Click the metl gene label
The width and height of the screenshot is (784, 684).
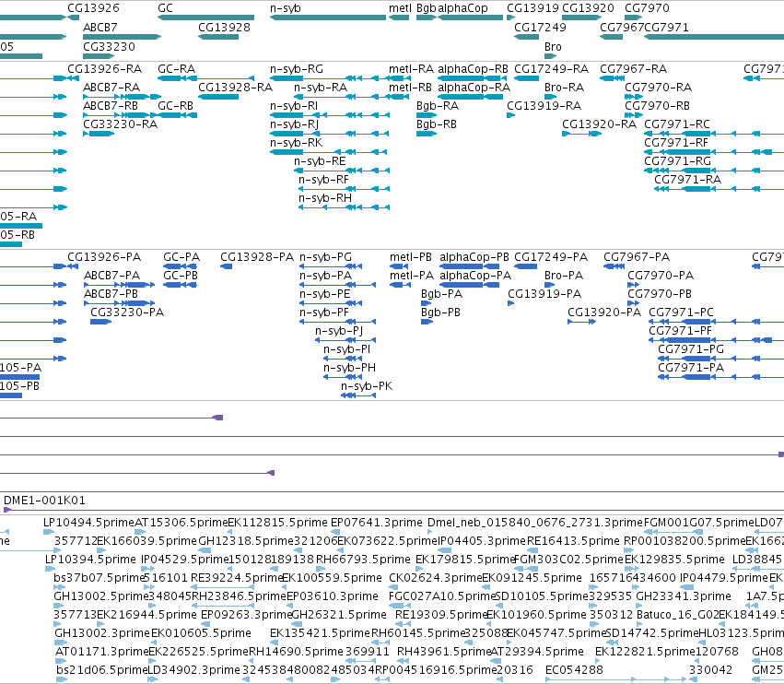[x=400, y=8]
